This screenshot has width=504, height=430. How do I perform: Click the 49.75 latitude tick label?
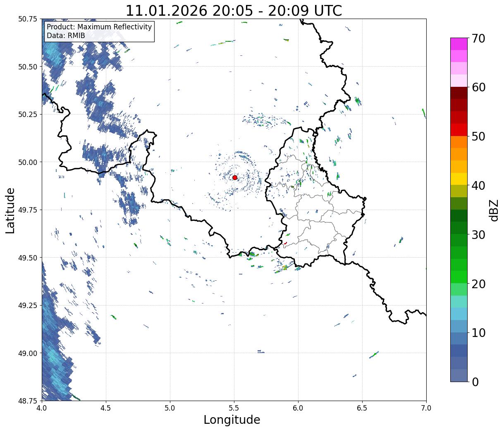pyautogui.click(x=28, y=210)
